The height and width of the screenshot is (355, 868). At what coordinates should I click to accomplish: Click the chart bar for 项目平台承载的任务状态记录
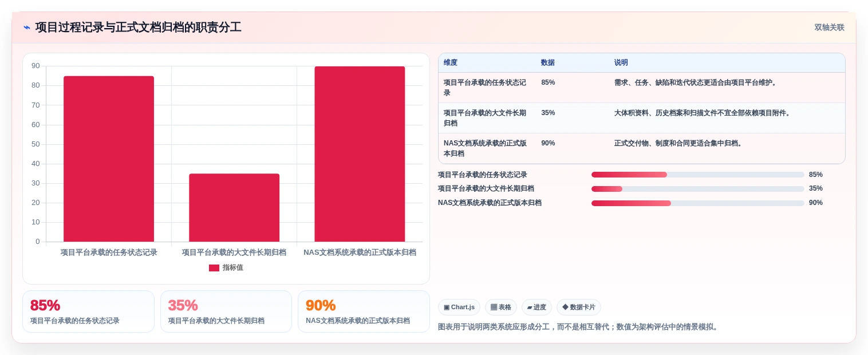click(109, 159)
